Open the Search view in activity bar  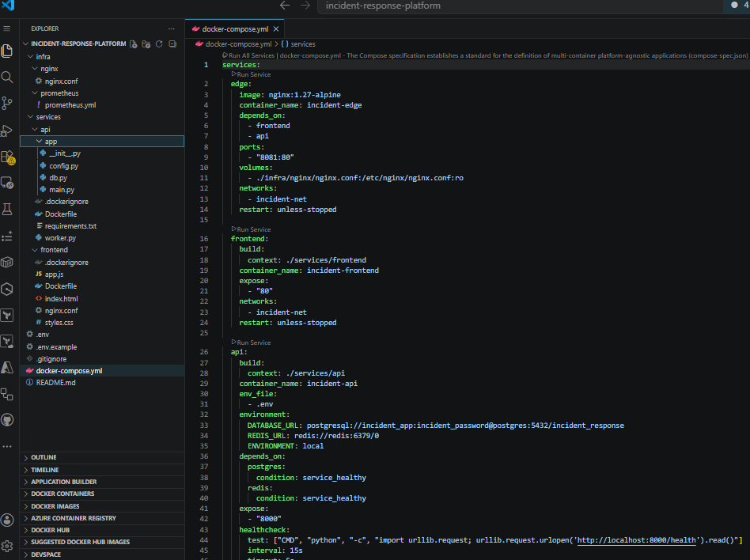point(7,77)
